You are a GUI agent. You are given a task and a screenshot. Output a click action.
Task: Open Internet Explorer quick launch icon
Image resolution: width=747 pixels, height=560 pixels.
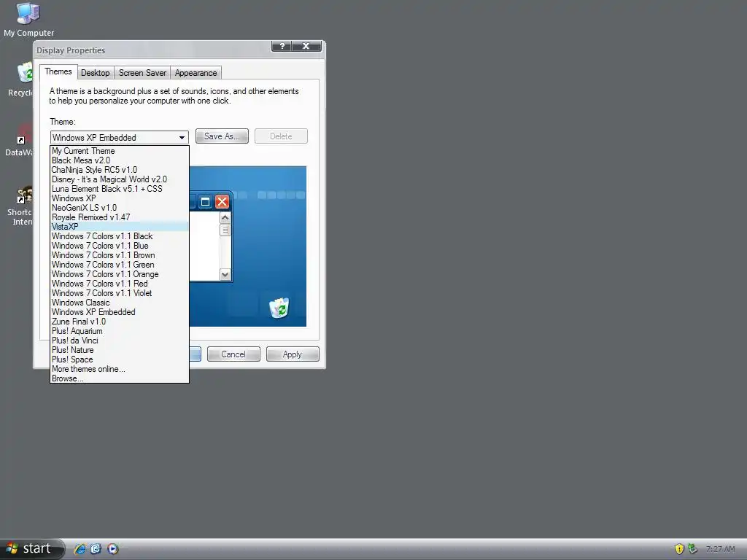pyautogui.click(x=80, y=548)
